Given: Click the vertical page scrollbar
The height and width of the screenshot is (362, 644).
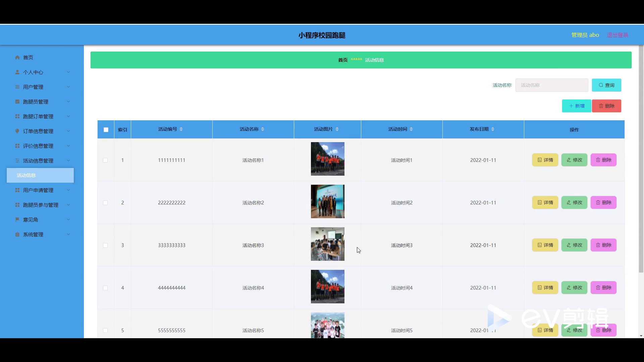Looking at the screenshot, I should (641, 159).
